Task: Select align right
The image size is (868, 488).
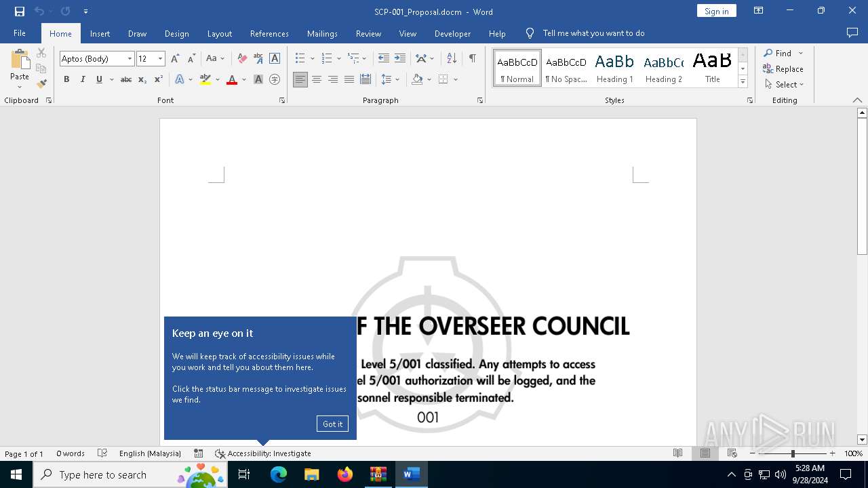Action: click(x=333, y=79)
